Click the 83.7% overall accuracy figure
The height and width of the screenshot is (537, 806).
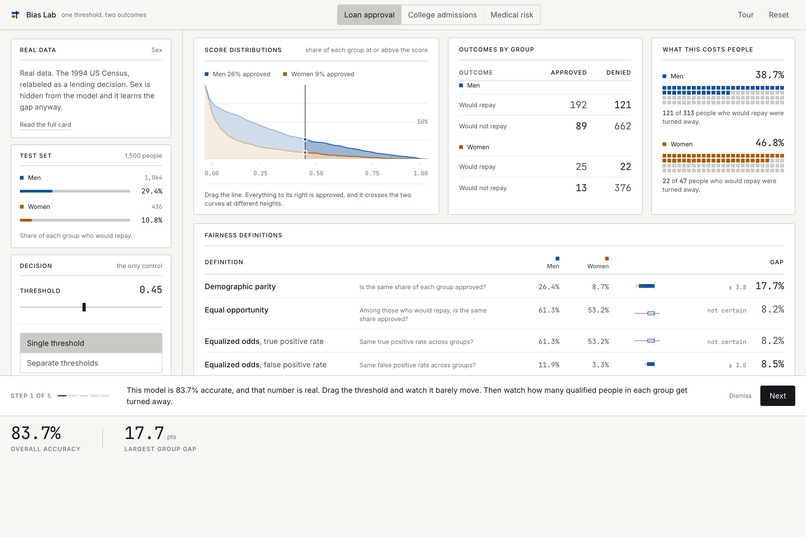[36, 433]
